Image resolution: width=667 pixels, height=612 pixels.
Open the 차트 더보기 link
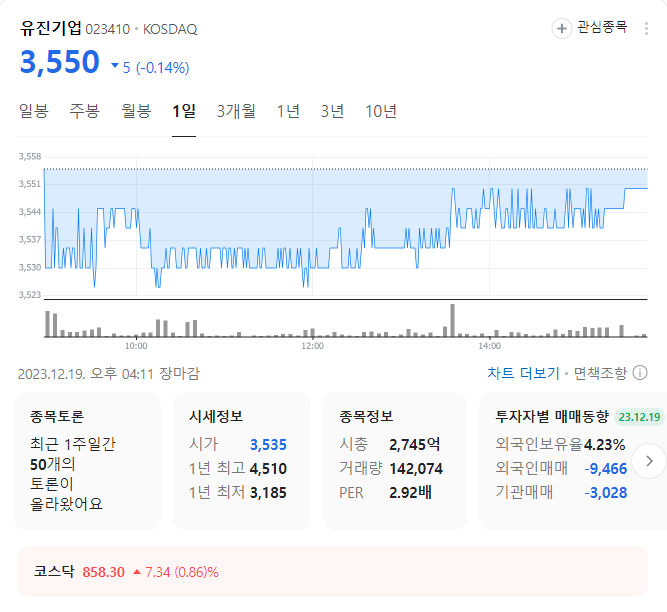(523, 373)
